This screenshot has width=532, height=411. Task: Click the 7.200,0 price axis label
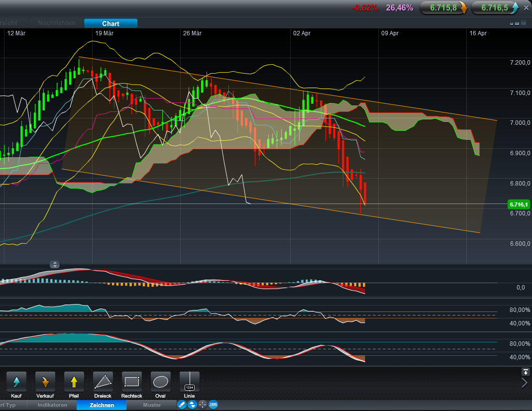[520, 62]
